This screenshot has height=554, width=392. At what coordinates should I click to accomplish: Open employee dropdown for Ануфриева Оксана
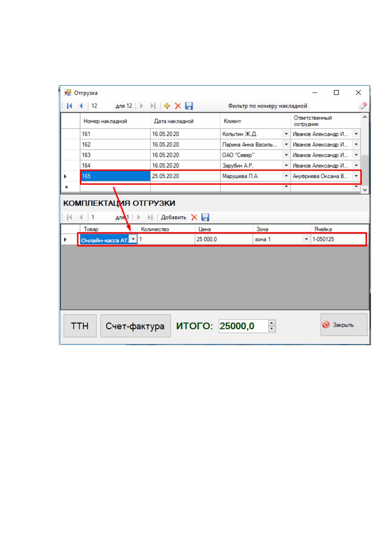(x=356, y=176)
